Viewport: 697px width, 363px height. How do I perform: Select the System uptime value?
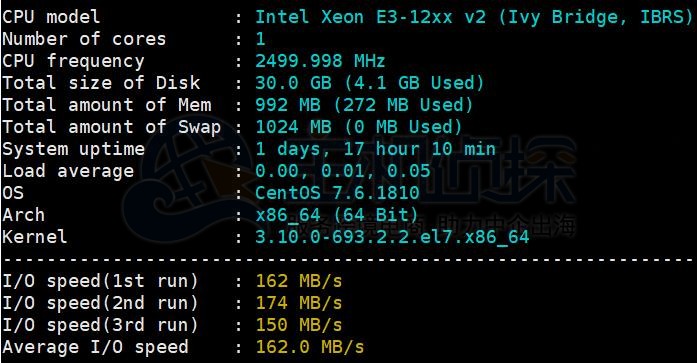point(375,149)
